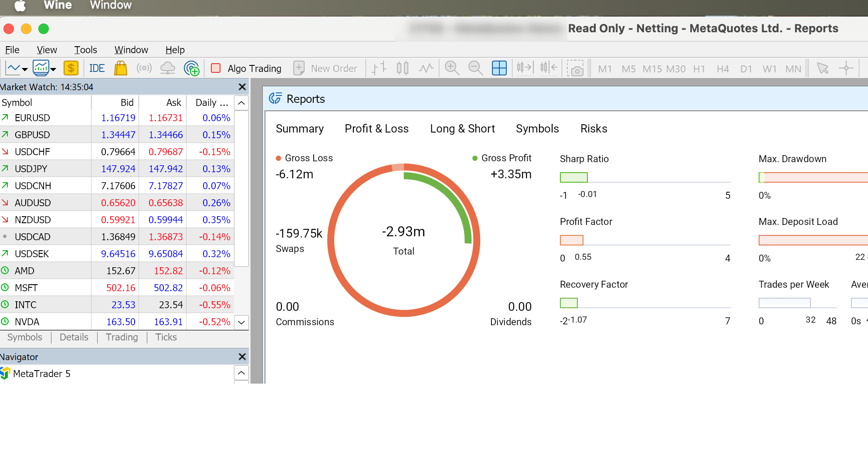
Task: Select the cursor arrow tool
Action: pyautogui.click(x=823, y=68)
